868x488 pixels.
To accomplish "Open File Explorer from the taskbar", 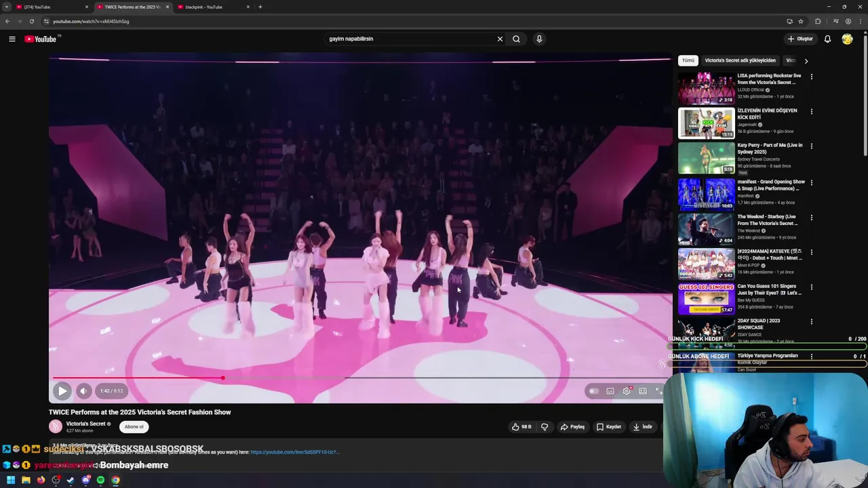I will point(26,480).
